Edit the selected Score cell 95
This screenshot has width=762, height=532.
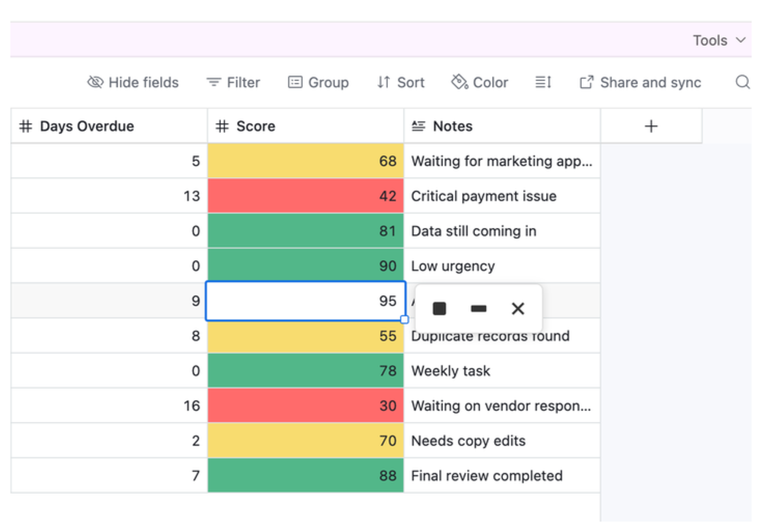coord(305,301)
